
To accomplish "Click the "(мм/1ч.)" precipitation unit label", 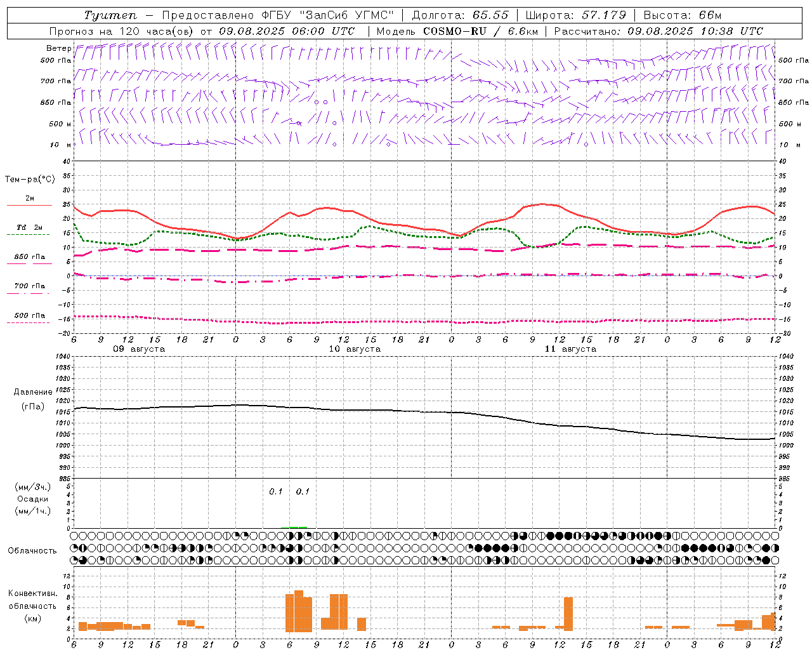I will pyautogui.click(x=33, y=511).
